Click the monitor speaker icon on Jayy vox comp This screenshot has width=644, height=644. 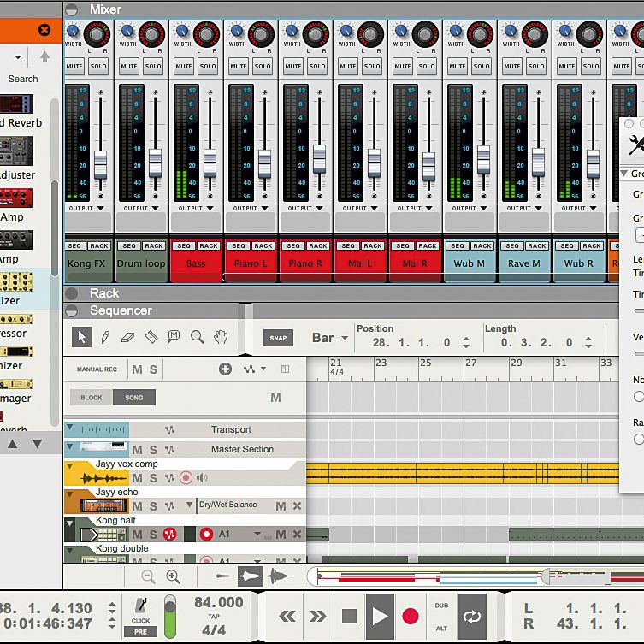(x=202, y=478)
